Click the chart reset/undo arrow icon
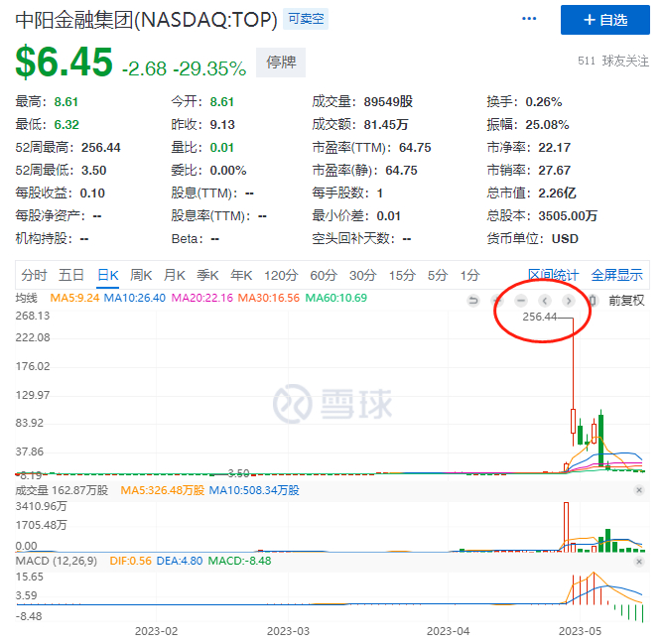Image resolution: width=665 pixels, height=644 pixels. [473, 301]
